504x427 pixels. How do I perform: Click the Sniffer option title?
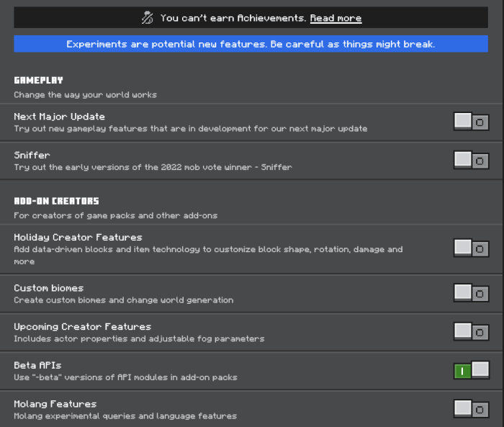point(32,155)
